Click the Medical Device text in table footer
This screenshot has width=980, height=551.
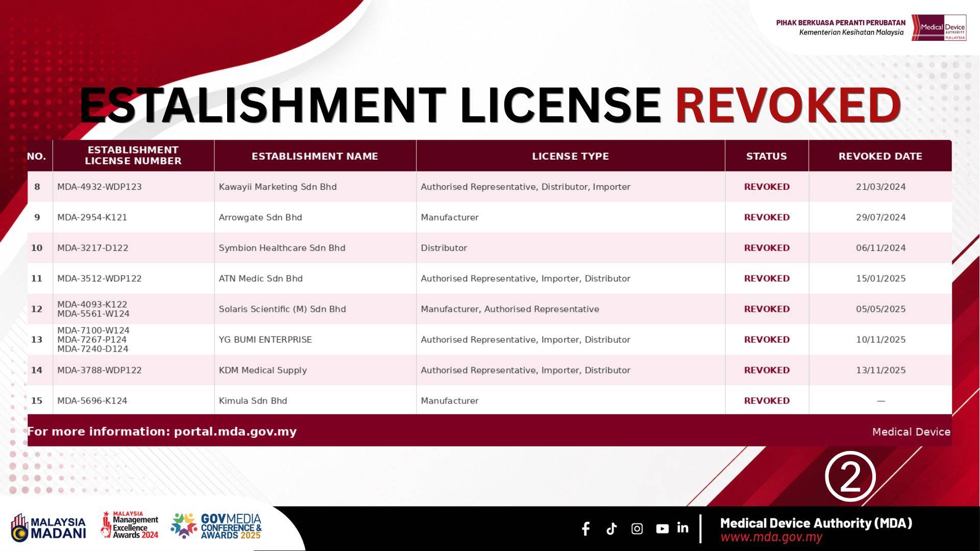pos(912,432)
